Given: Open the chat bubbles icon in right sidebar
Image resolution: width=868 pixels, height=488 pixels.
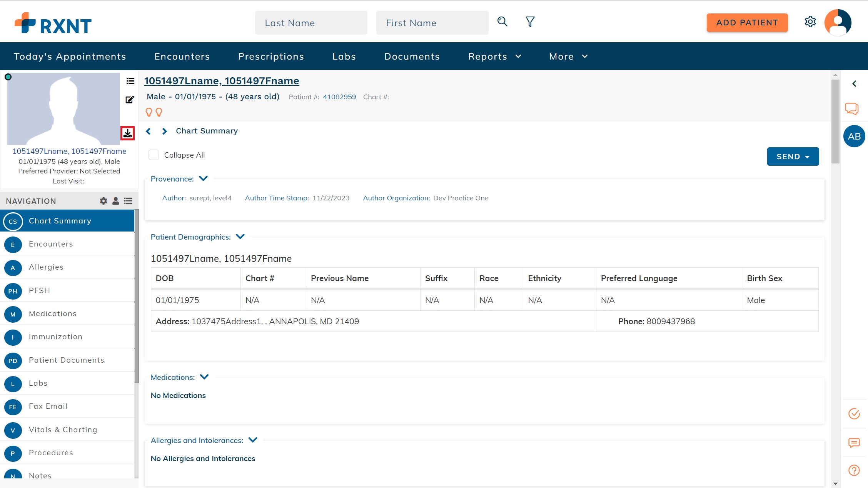Looking at the screenshot, I should click(x=851, y=109).
